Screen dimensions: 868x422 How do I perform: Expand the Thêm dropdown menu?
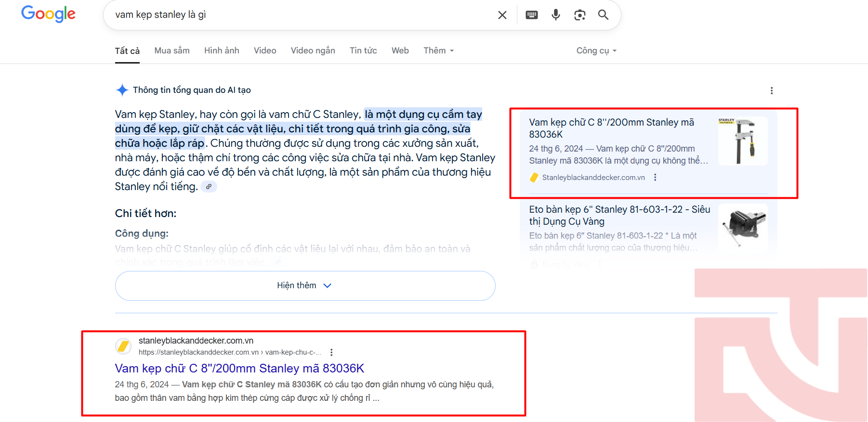point(439,51)
